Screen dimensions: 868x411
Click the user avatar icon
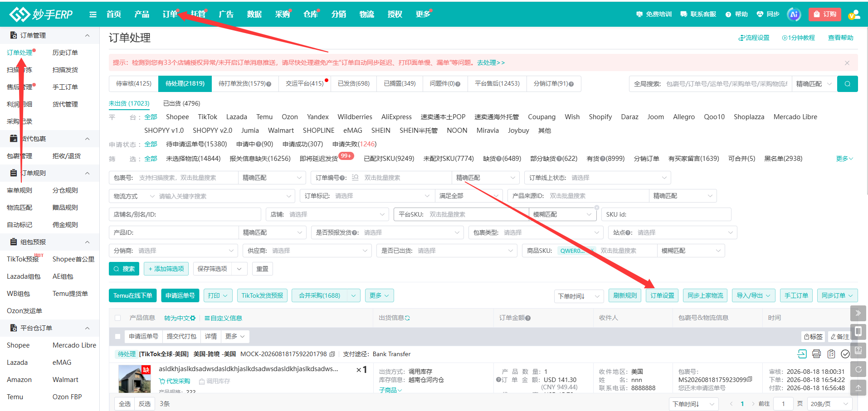[x=854, y=15]
